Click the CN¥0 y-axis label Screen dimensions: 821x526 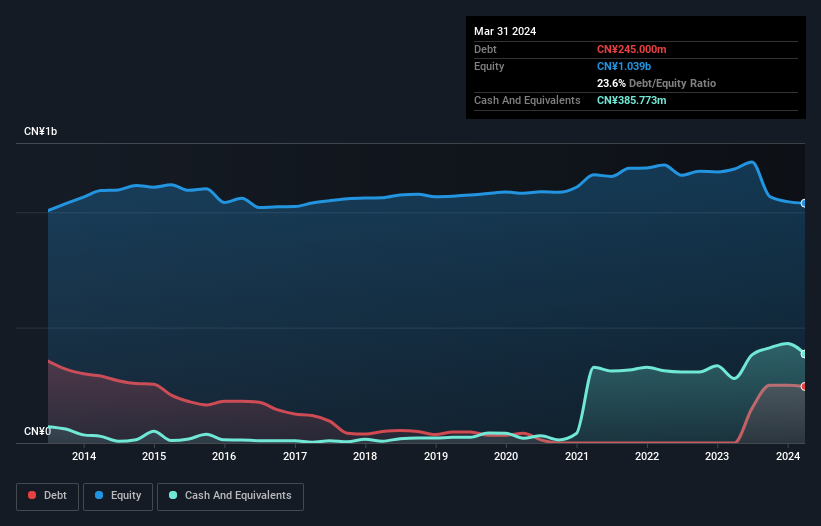tap(37, 431)
